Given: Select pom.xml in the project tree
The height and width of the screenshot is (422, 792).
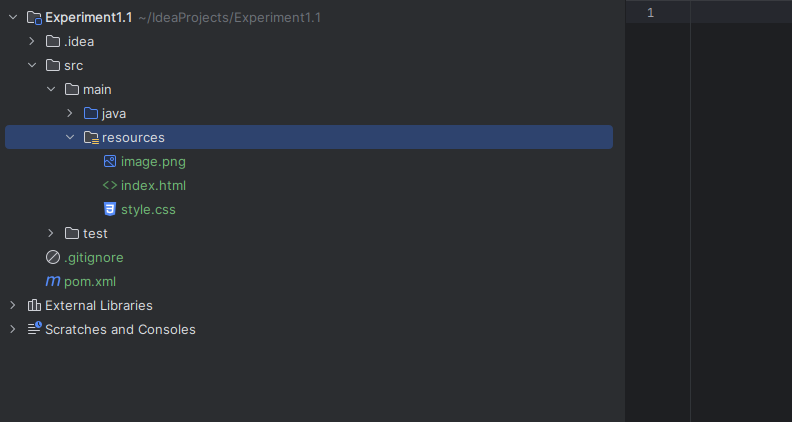Looking at the screenshot, I should [x=90, y=282].
